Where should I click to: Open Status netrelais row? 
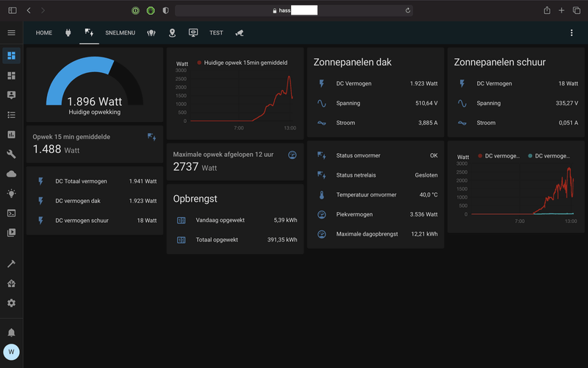point(376,175)
